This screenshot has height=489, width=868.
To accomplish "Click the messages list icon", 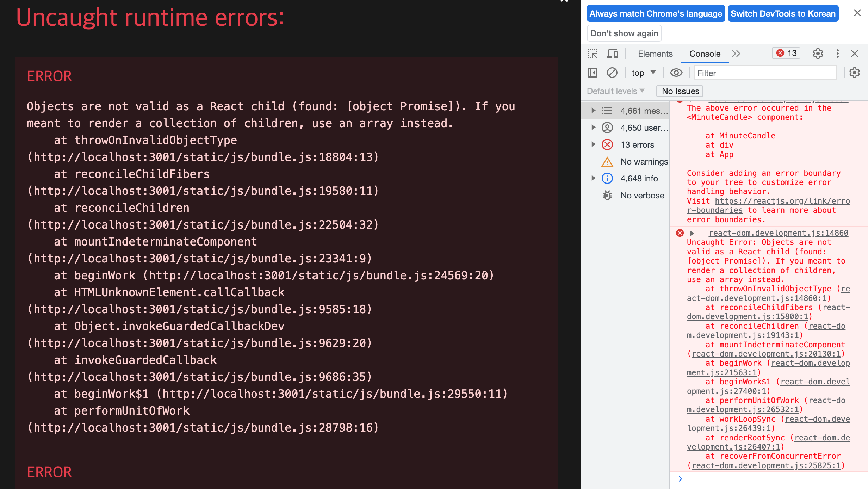I will coord(607,111).
